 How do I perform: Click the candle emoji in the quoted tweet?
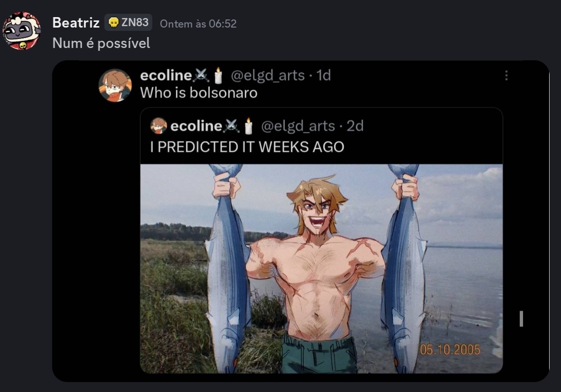click(247, 126)
